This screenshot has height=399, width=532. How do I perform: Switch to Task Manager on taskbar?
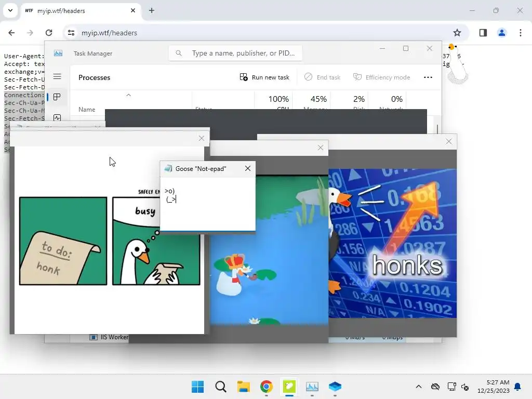coord(312,387)
